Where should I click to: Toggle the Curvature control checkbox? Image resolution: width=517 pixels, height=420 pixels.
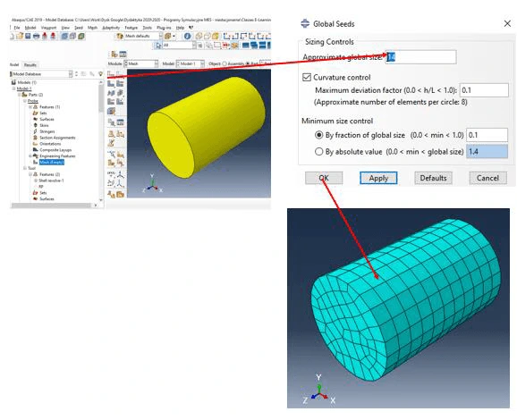(307, 78)
